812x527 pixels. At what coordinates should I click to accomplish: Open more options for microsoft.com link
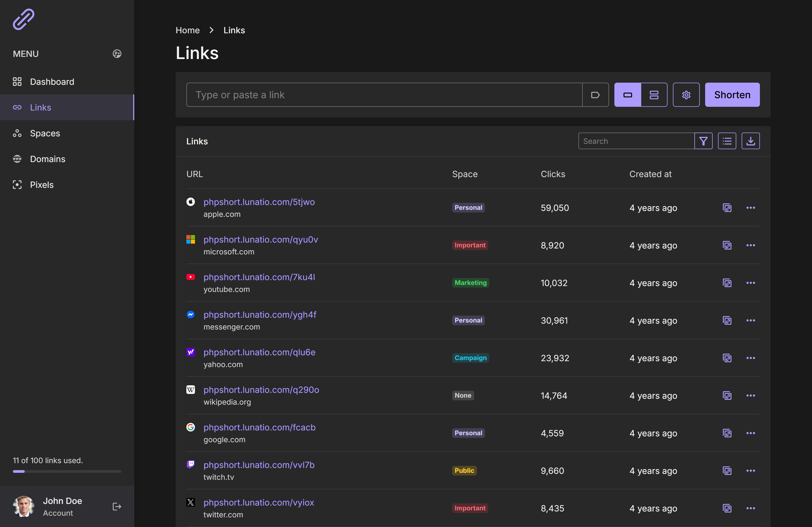750,246
